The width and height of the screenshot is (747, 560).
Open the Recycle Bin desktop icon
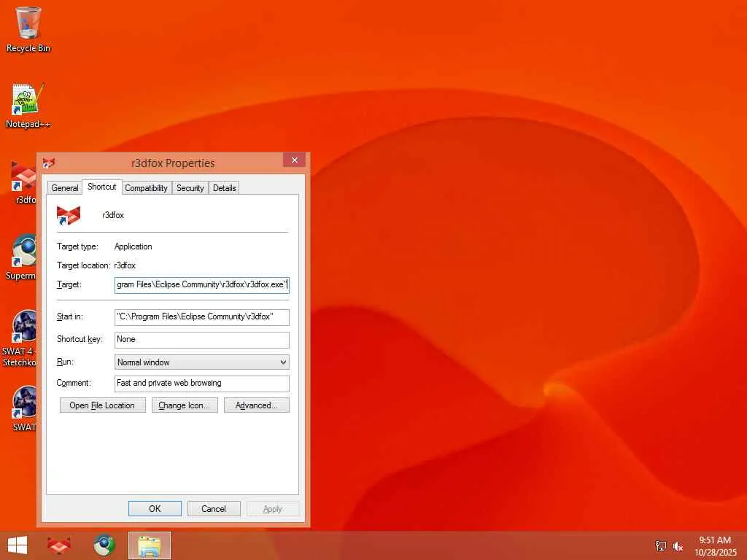pyautogui.click(x=28, y=28)
